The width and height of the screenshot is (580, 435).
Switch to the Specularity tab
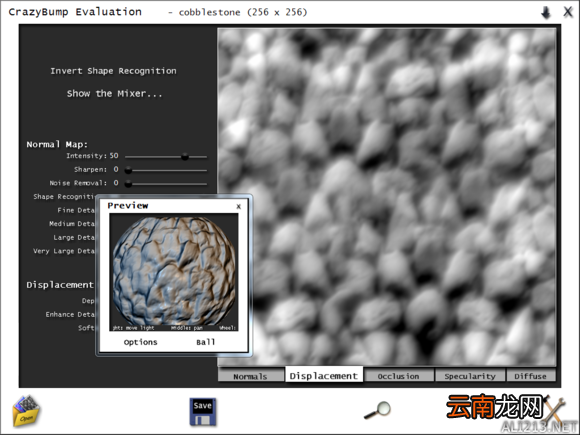coord(470,376)
